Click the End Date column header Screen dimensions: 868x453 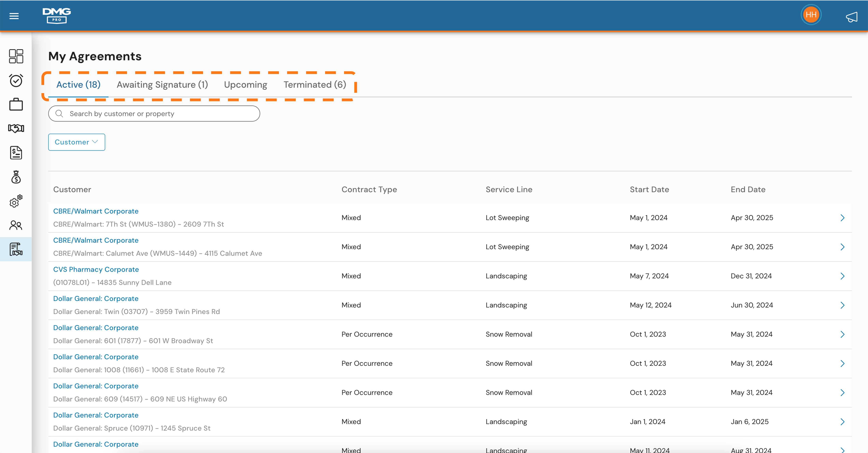(748, 189)
